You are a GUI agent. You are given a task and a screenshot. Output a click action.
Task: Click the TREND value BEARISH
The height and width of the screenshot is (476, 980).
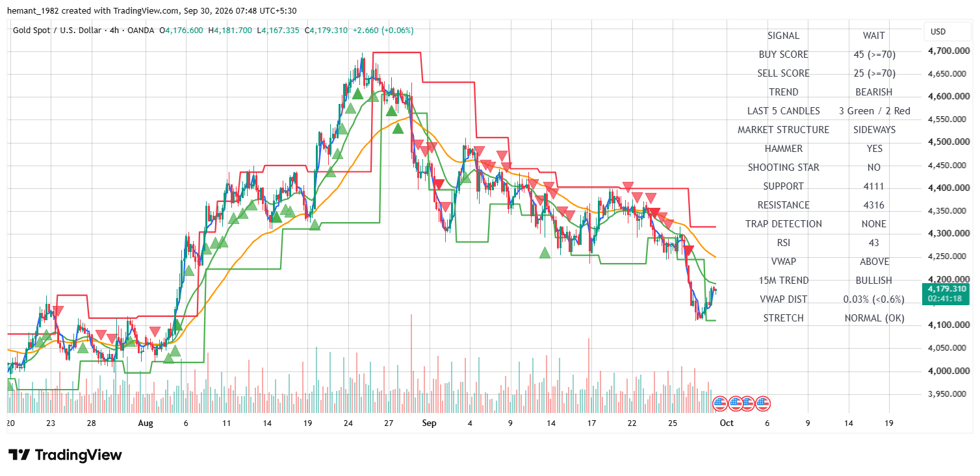click(x=874, y=92)
